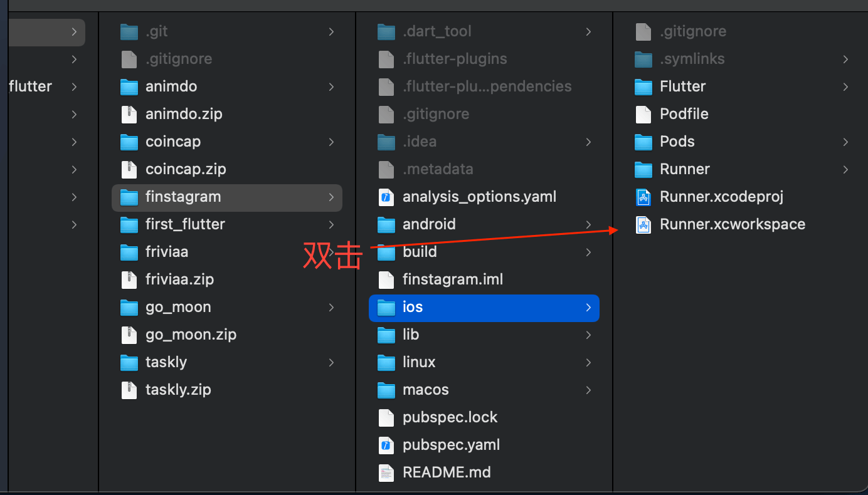
Task: Expand the macos folder chevron
Action: coord(588,390)
